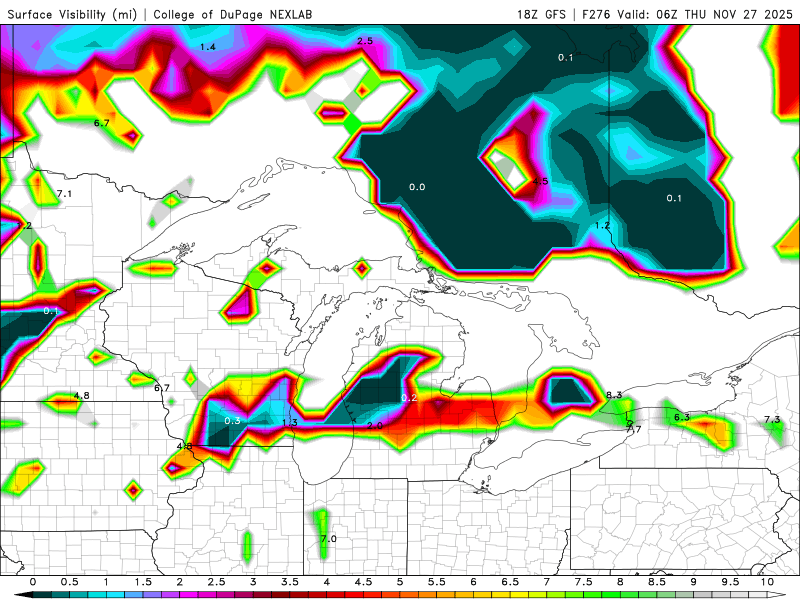This screenshot has width=800, height=600.
Task: Click the 2.0 map value in the red band
Action: [374, 426]
